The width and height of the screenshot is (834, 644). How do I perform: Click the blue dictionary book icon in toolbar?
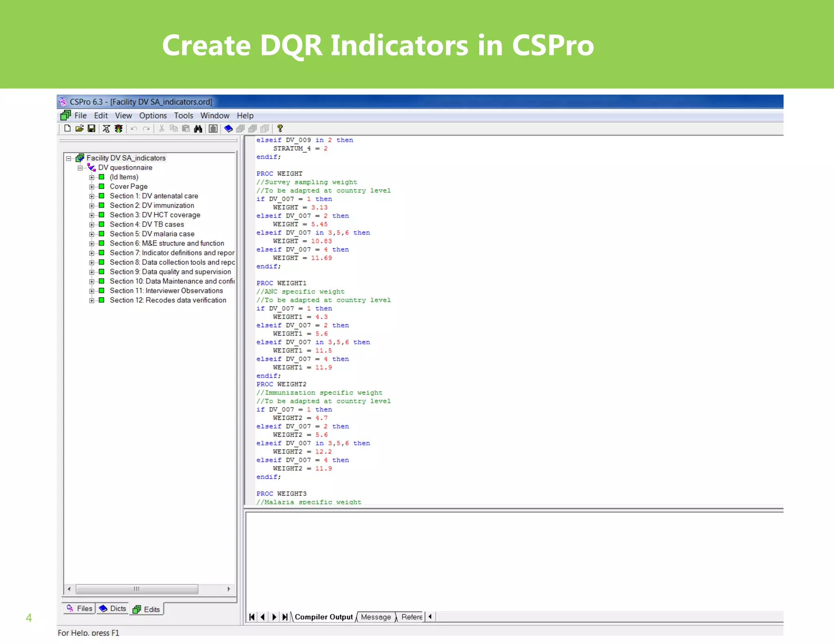[x=228, y=129]
